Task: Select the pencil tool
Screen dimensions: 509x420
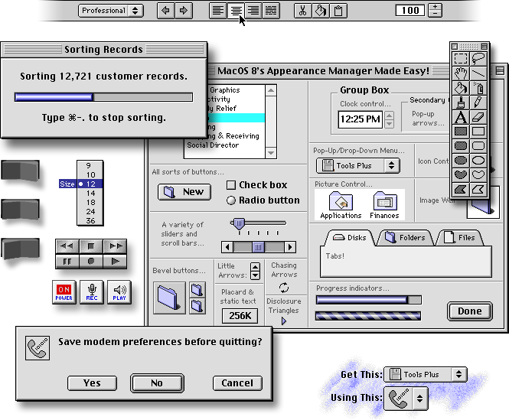Action: pos(478,103)
